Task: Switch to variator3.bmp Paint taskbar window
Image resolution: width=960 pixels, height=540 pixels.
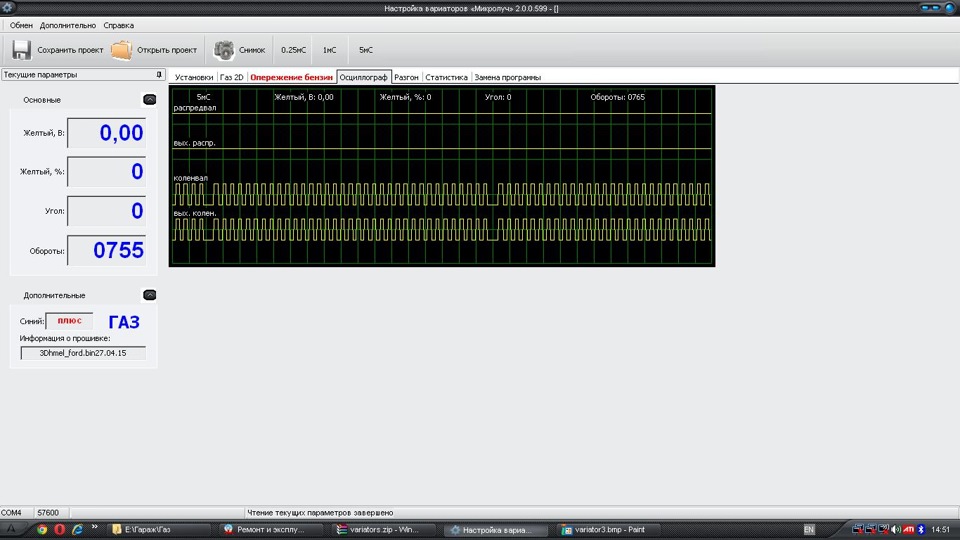Action: coord(604,530)
